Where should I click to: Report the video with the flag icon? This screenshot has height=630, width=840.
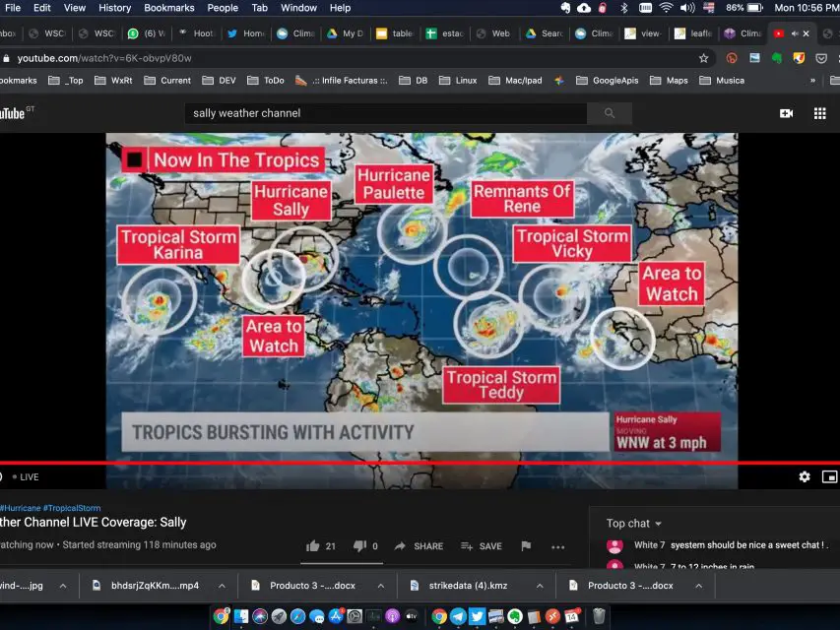pyautogui.click(x=526, y=546)
